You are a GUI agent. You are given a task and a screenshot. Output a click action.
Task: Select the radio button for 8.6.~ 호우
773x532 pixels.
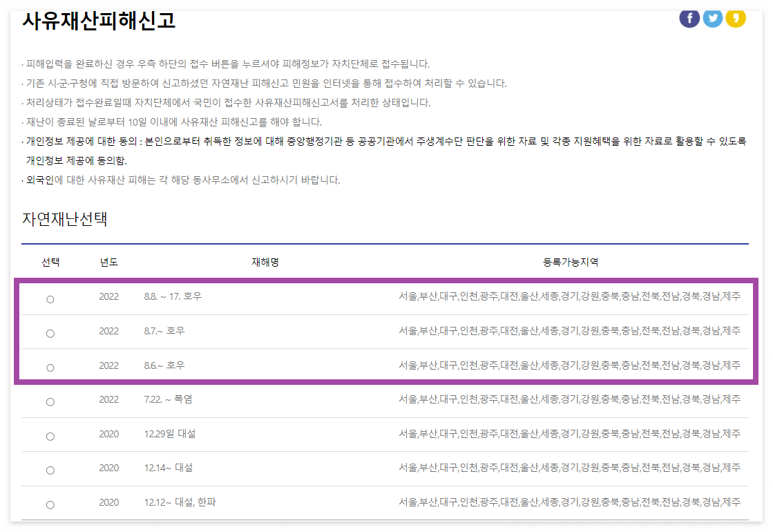(x=50, y=366)
